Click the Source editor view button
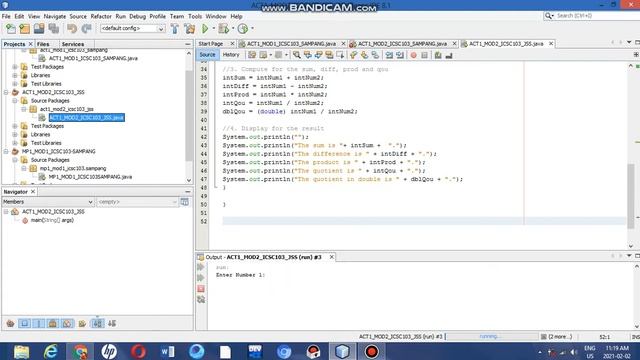 [207, 55]
